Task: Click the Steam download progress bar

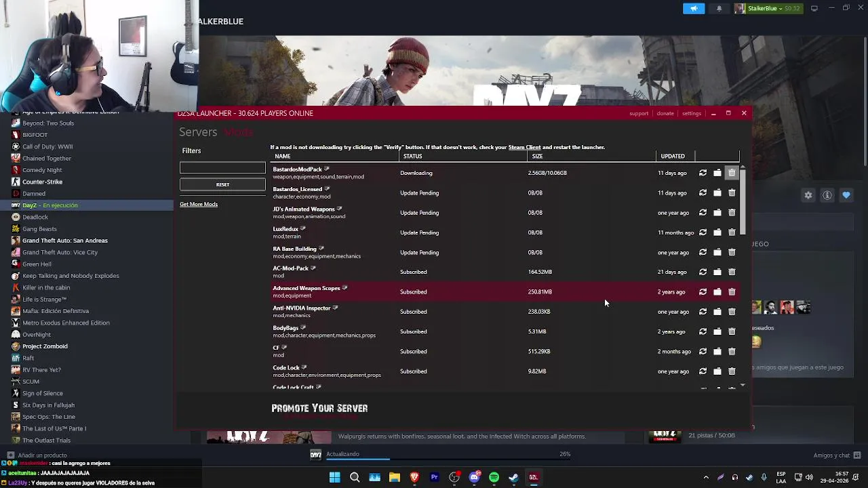Action: click(448, 460)
